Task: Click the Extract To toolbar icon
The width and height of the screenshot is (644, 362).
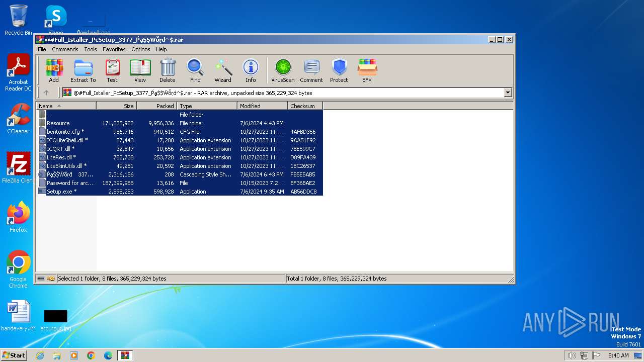Action: tap(83, 70)
